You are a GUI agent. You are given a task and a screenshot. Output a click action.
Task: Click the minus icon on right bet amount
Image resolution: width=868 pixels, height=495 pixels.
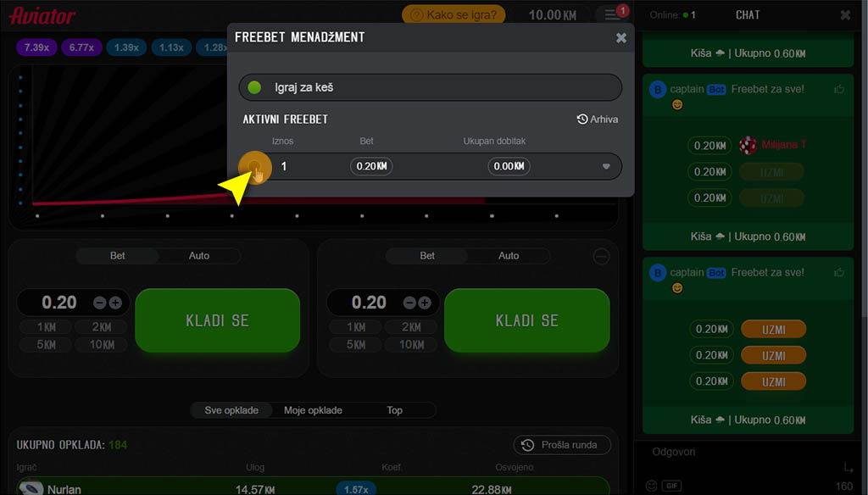tap(409, 303)
